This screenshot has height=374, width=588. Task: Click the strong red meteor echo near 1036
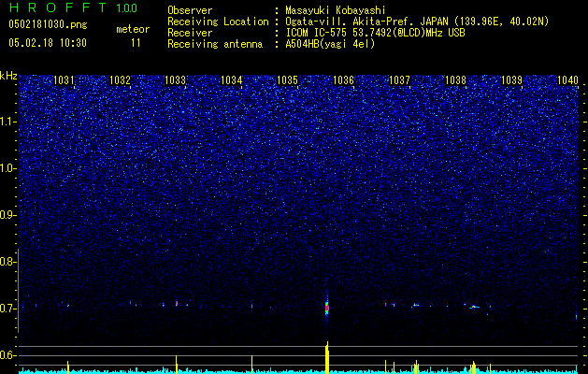pyautogui.click(x=326, y=308)
